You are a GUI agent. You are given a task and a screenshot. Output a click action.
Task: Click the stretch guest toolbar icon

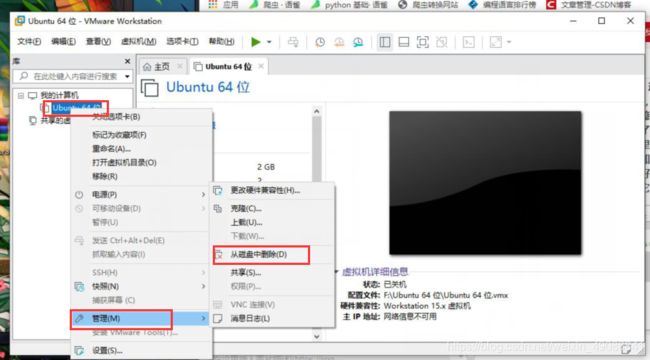click(x=496, y=42)
